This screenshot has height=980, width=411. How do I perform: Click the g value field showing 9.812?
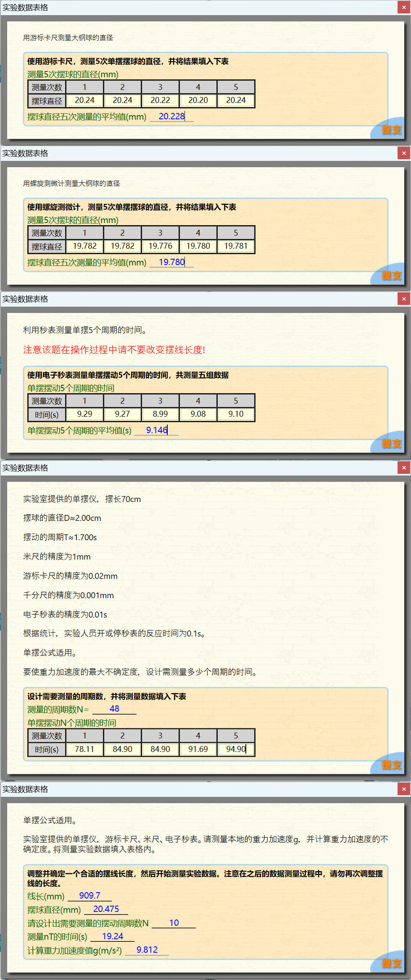(x=147, y=950)
